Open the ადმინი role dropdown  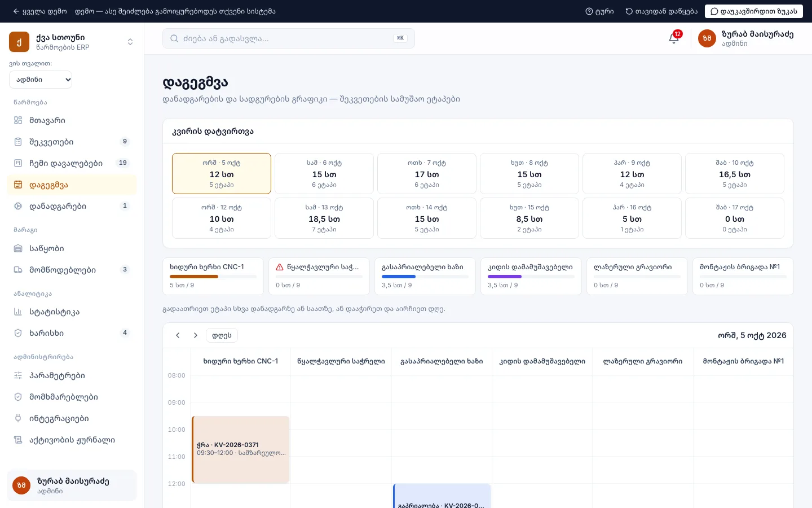(41, 80)
